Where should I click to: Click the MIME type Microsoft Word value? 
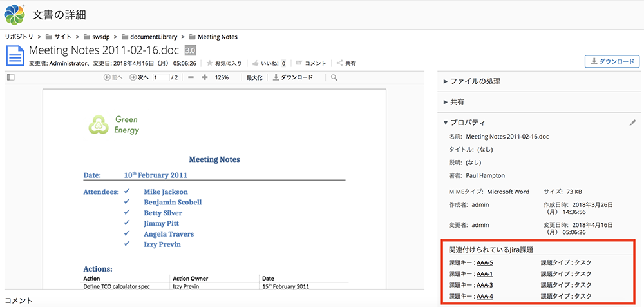508,192
